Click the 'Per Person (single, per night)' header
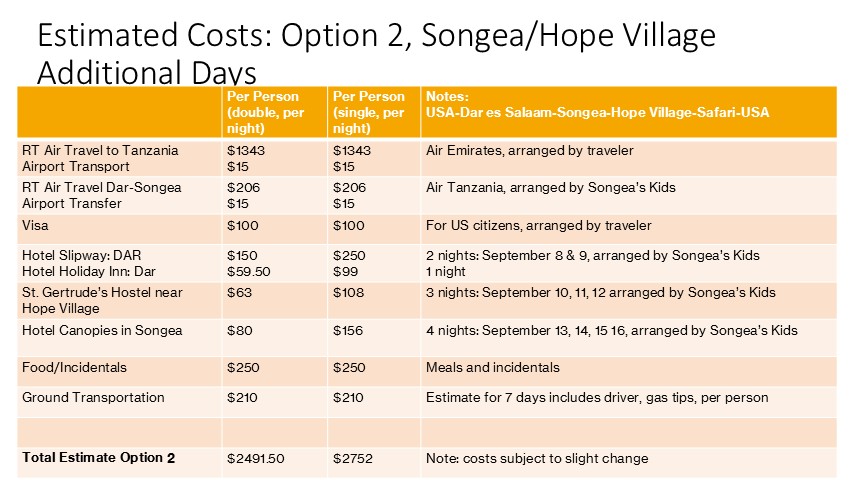This screenshot has width=854, height=480. click(x=374, y=112)
